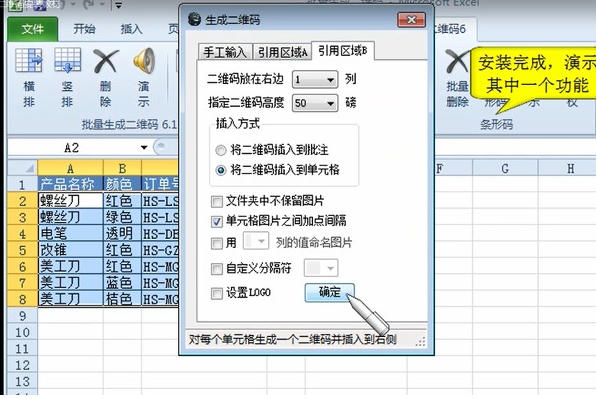This screenshot has height=399, width=597.
Task: Select column A header
Action: (x=70, y=168)
